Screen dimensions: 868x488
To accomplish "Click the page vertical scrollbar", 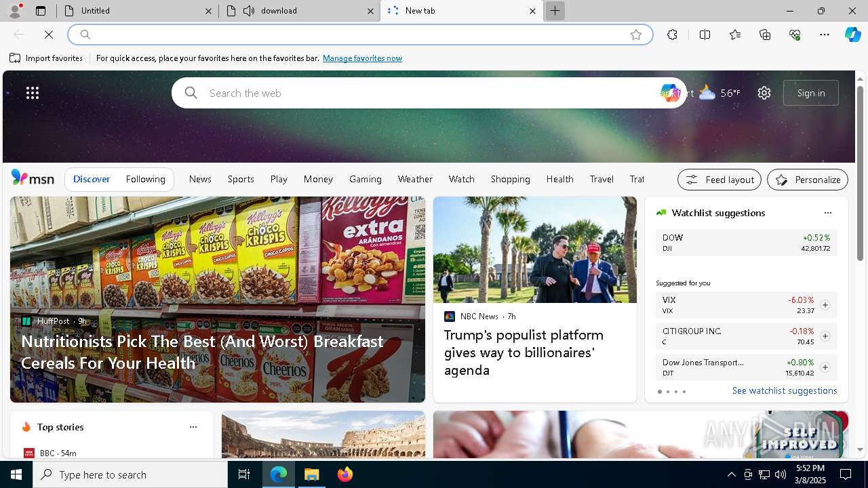I will 860,173.
